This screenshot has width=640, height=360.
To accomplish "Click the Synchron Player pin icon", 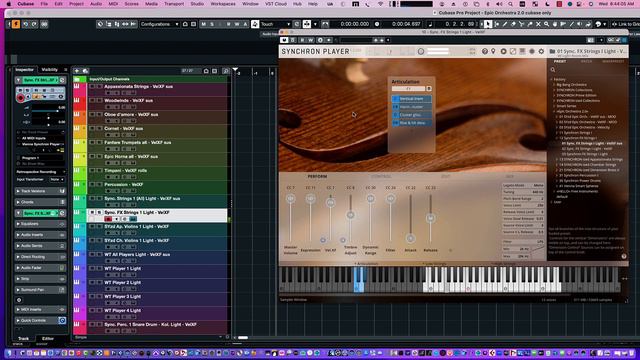I will [493, 51].
